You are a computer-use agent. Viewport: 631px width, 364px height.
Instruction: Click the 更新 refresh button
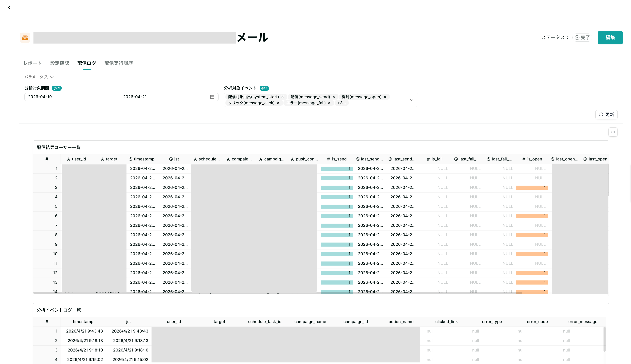[606, 114]
